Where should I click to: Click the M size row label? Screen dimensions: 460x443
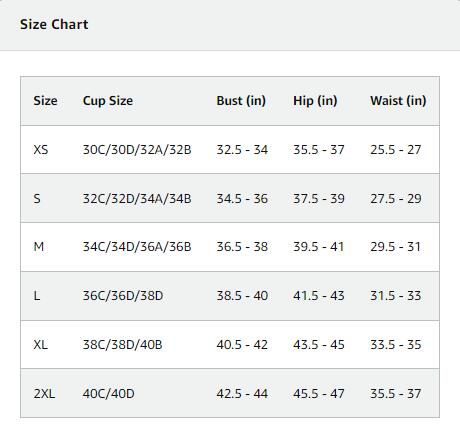[x=39, y=247]
